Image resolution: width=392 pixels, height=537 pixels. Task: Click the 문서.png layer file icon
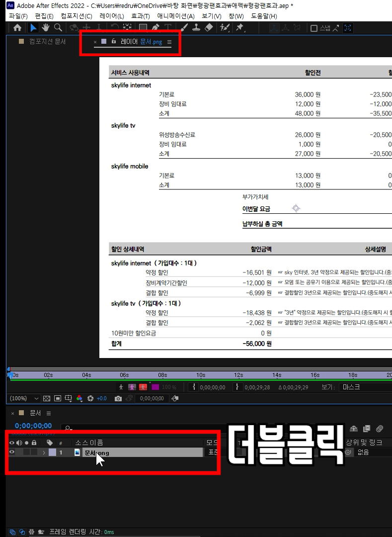pos(78,452)
